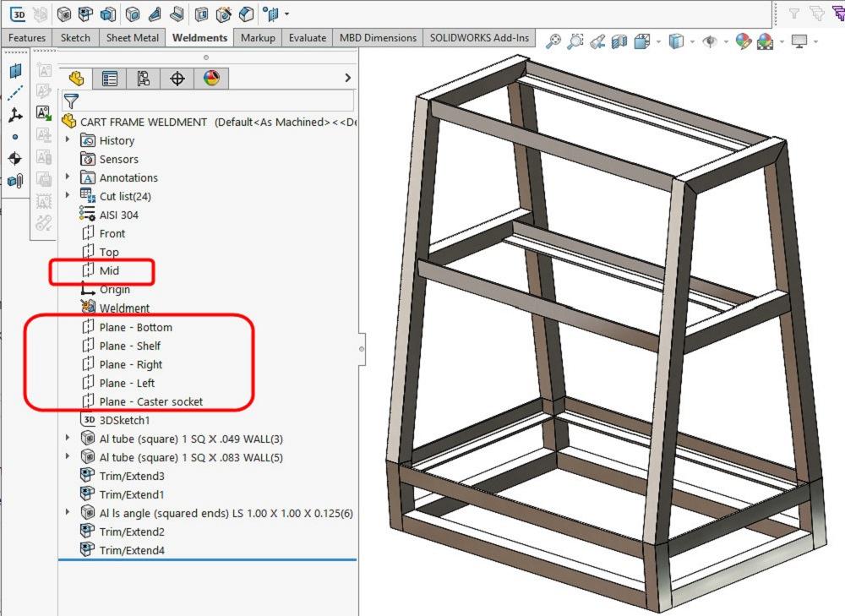845x616 pixels.
Task: Click the 3D Sketch toolbar icon
Action: click(x=18, y=14)
